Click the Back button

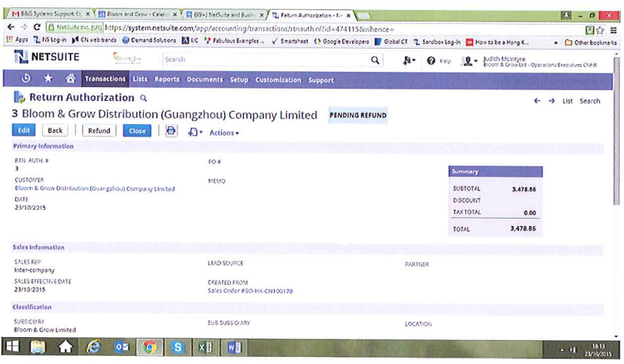tap(55, 130)
